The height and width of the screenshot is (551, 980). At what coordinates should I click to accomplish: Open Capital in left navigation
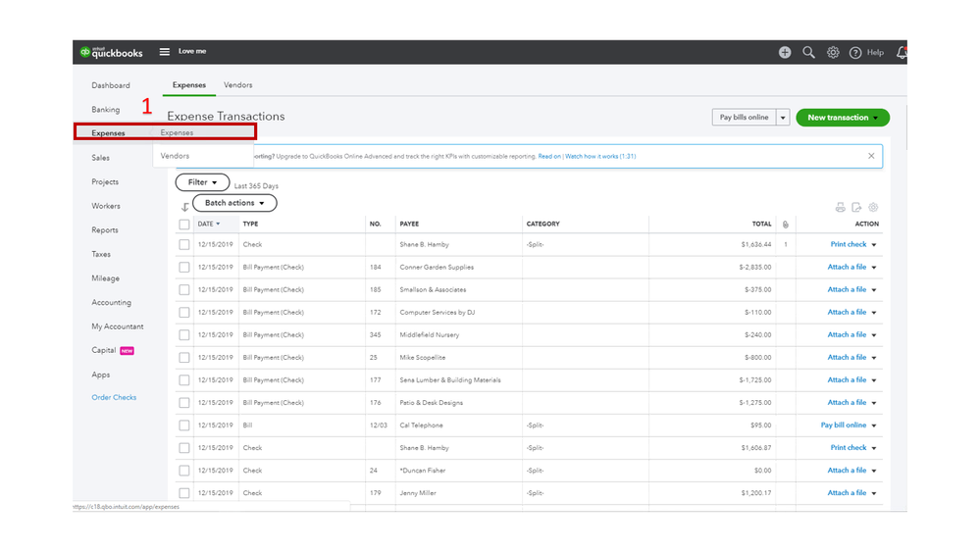[104, 350]
